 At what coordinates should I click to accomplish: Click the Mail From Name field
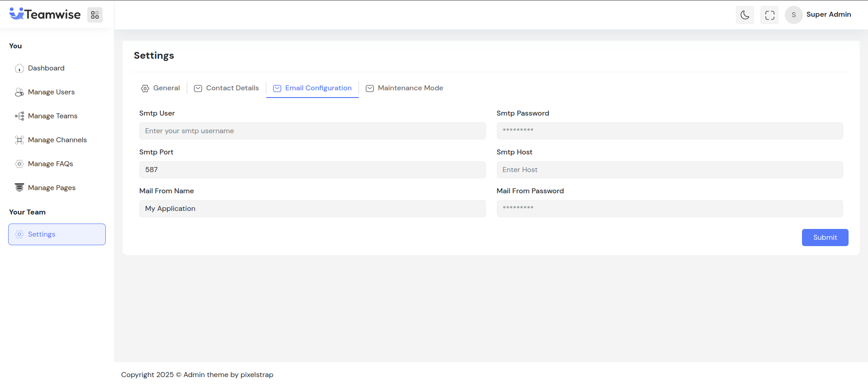(312, 209)
